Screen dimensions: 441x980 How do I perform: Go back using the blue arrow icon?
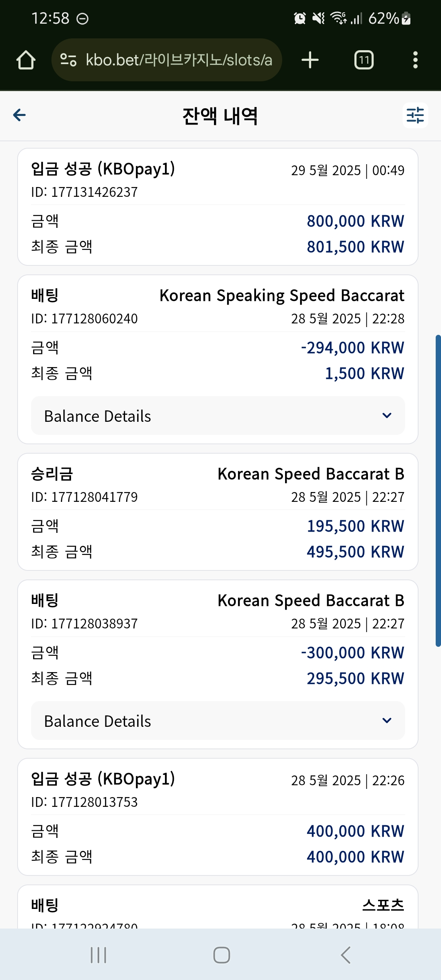pyautogui.click(x=20, y=115)
